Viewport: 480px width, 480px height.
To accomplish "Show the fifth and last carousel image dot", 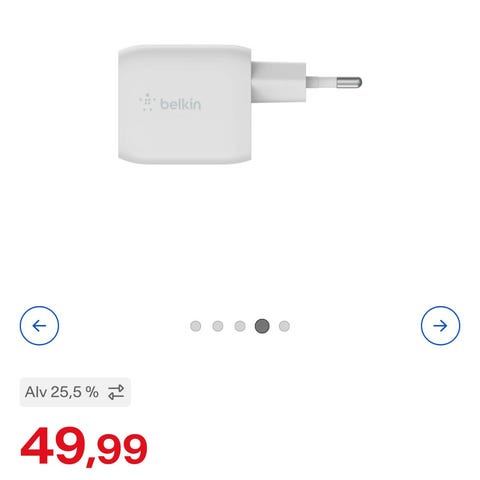I will click(x=284, y=326).
